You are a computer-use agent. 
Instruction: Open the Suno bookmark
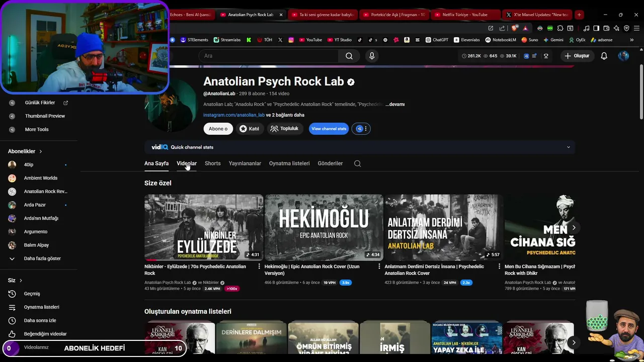point(530,40)
